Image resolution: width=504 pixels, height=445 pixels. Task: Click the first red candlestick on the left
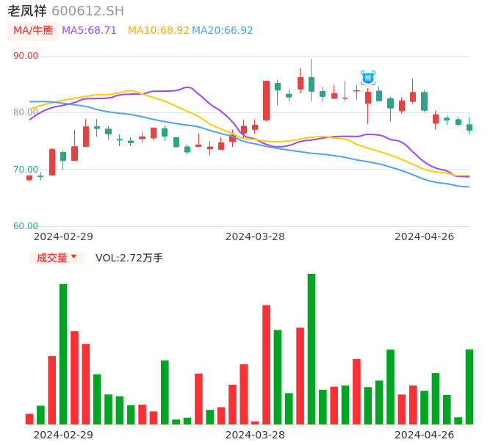tap(29, 178)
